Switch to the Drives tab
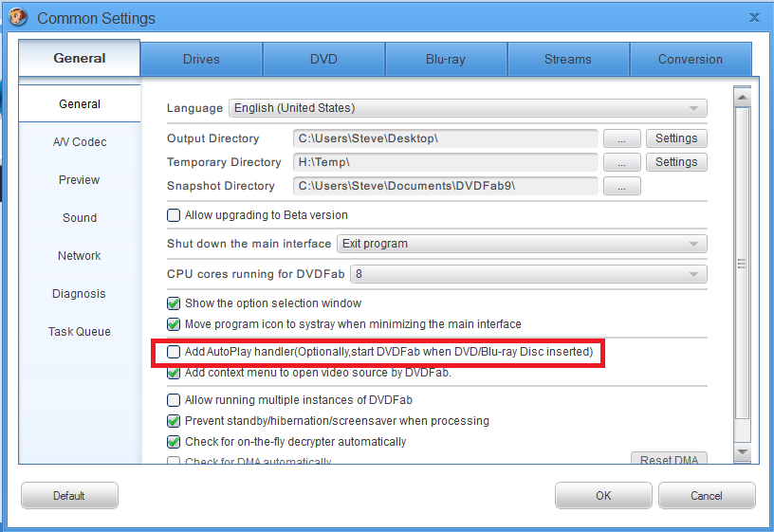The width and height of the screenshot is (774, 532). (201, 59)
